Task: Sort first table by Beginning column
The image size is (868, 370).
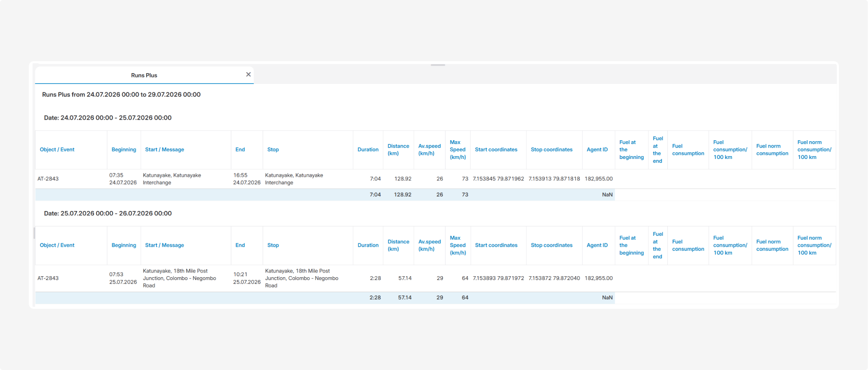Action: [124, 150]
